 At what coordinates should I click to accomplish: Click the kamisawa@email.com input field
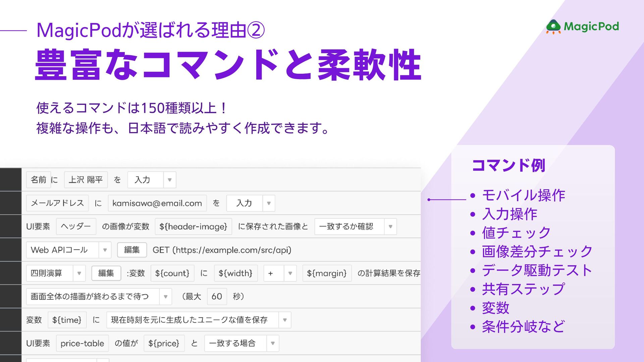157,203
